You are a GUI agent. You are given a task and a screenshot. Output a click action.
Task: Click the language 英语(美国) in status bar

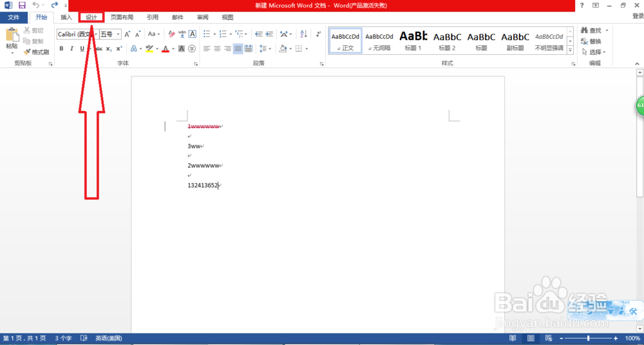108,338
